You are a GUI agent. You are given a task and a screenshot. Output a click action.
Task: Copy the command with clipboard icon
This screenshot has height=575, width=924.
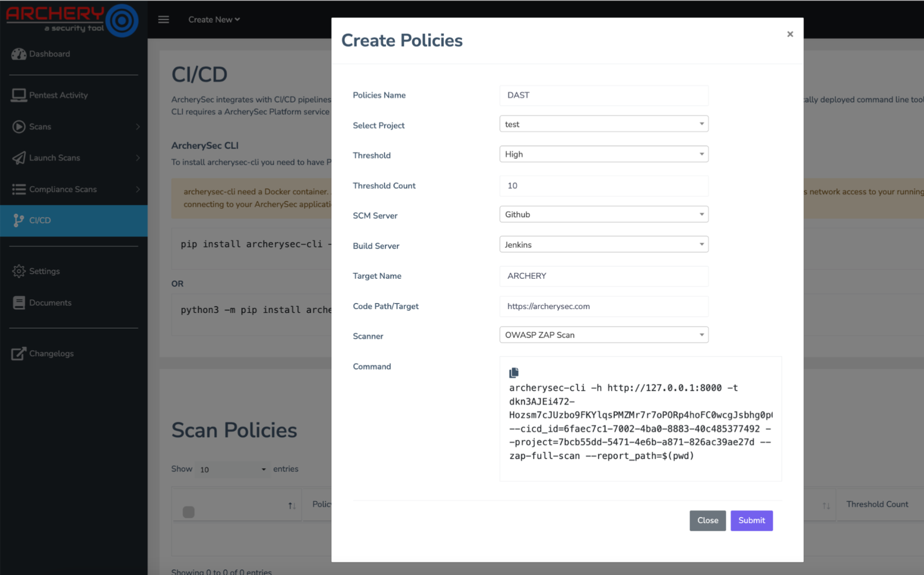[x=514, y=373]
